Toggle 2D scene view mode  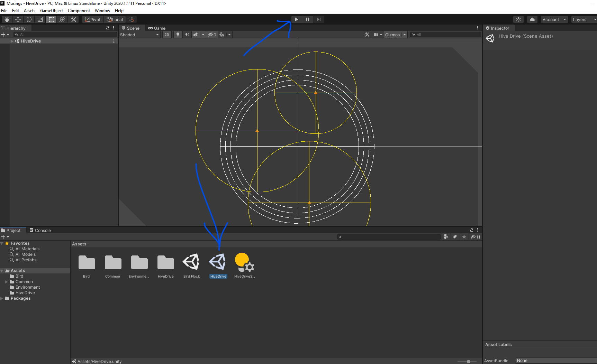[x=167, y=35]
